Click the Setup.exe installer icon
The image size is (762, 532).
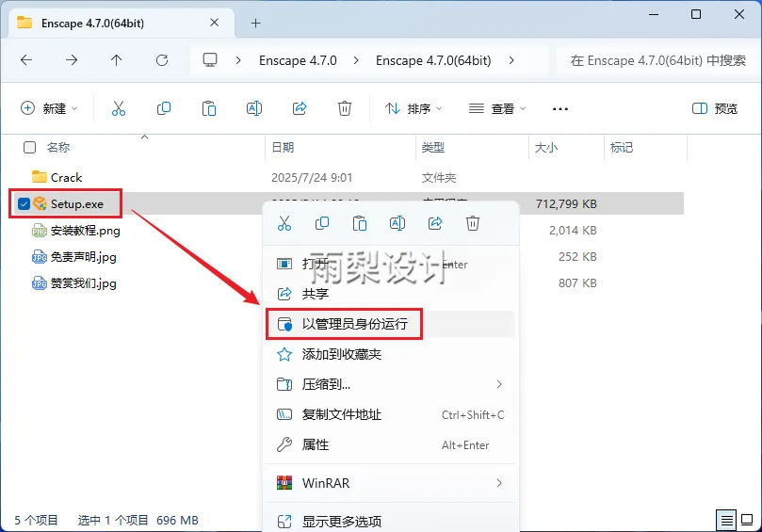(40, 203)
